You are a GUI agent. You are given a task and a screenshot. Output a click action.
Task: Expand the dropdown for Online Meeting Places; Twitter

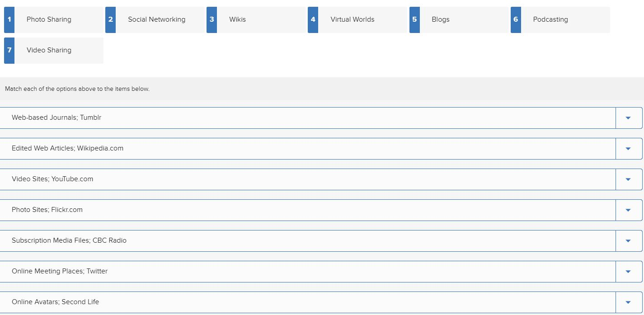coord(629,271)
